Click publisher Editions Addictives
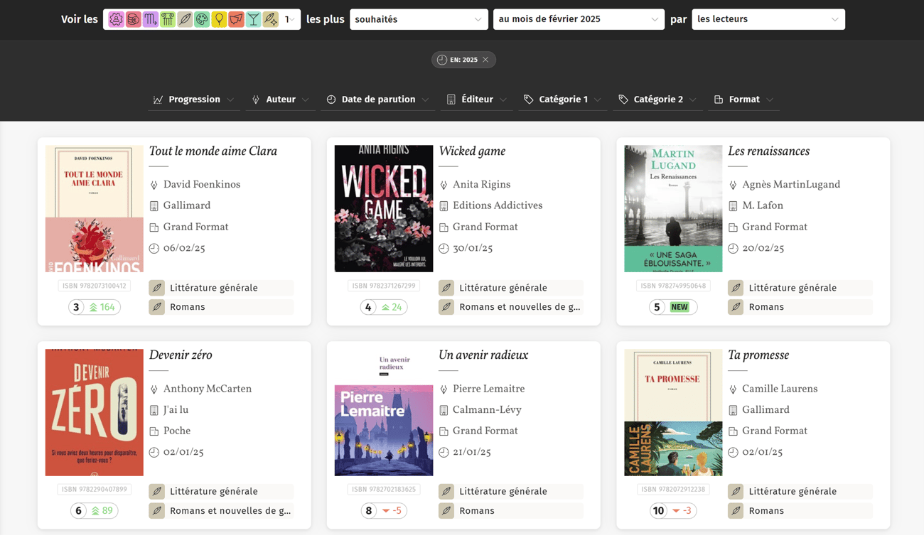Screen dimensions: 924x560 (498, 205)
